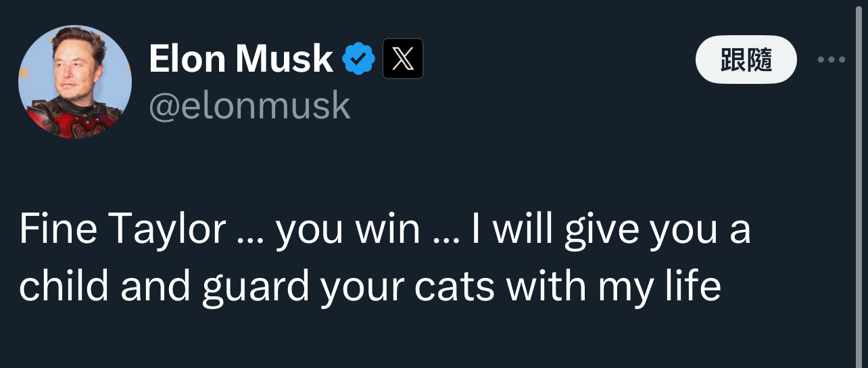Open the three-dot more options menu
Image resolution: width=868 pixels, height=368 pixels.
click(831, 60)
